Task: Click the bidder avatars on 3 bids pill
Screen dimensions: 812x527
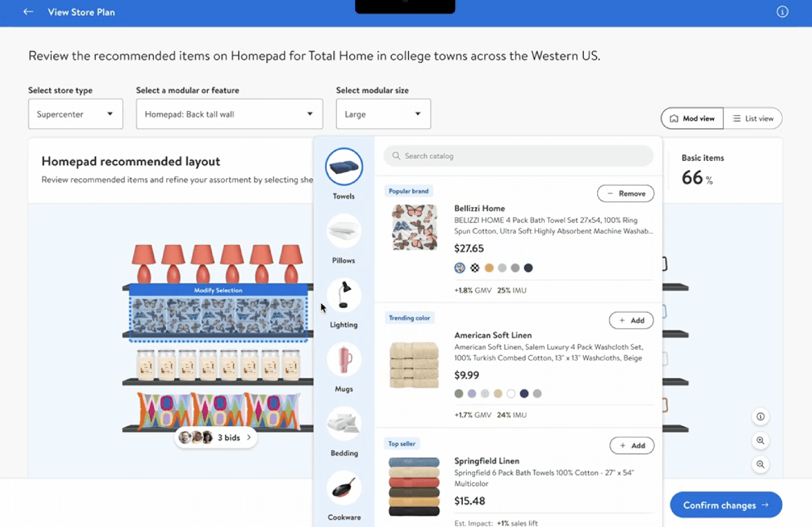Action: (x=196, y=437)
